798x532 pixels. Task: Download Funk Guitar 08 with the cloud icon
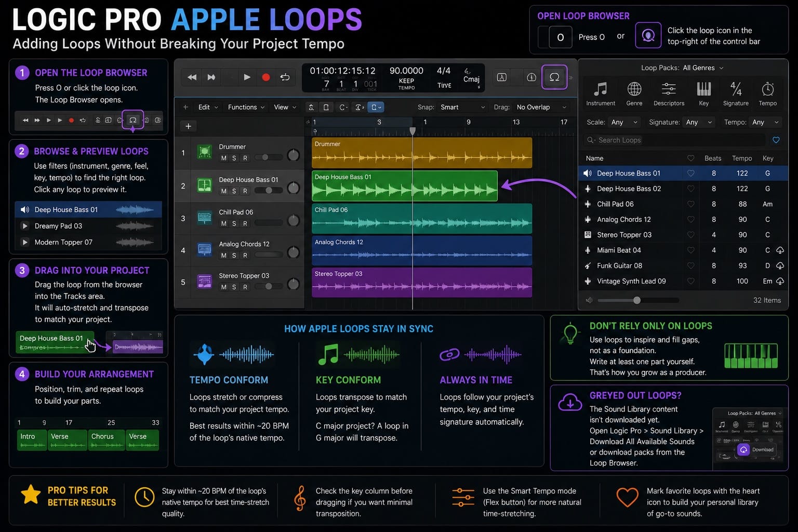(780, 265)
